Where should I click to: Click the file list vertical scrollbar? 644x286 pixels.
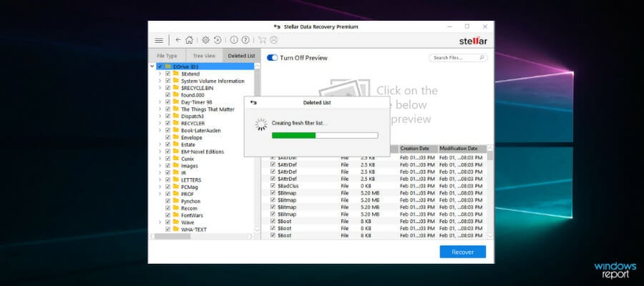[x=490, y=192]
